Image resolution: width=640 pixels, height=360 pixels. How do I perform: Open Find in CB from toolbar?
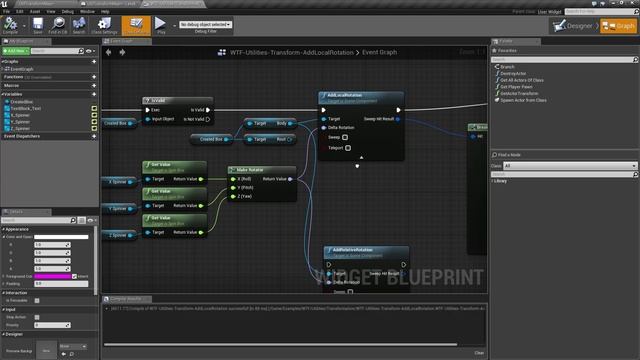58,26
